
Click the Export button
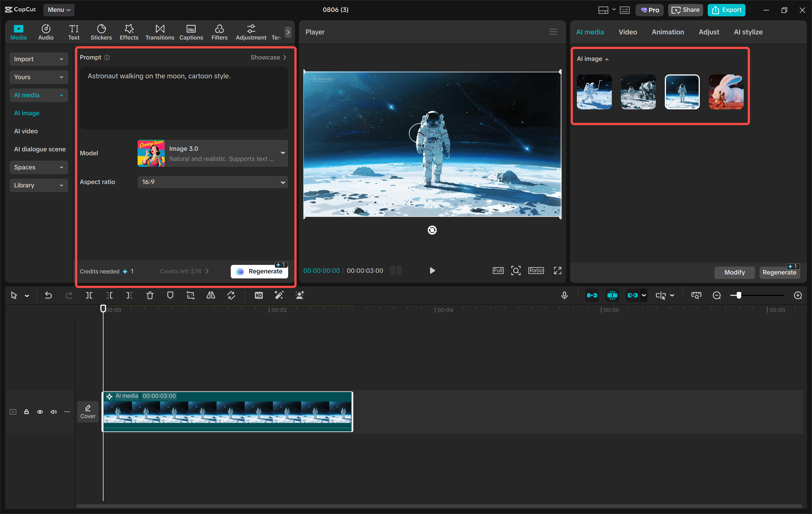[726, 10]
